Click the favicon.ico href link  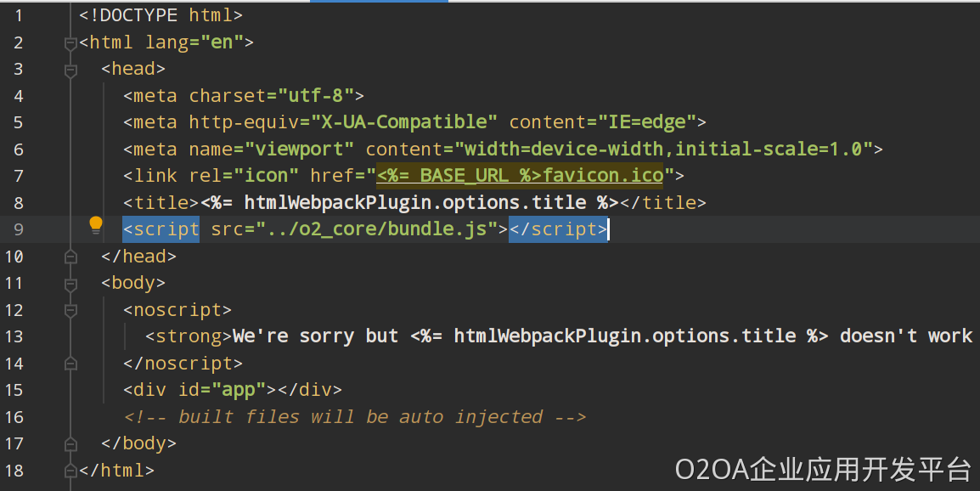pyautogui.click(x=519, y=176)
